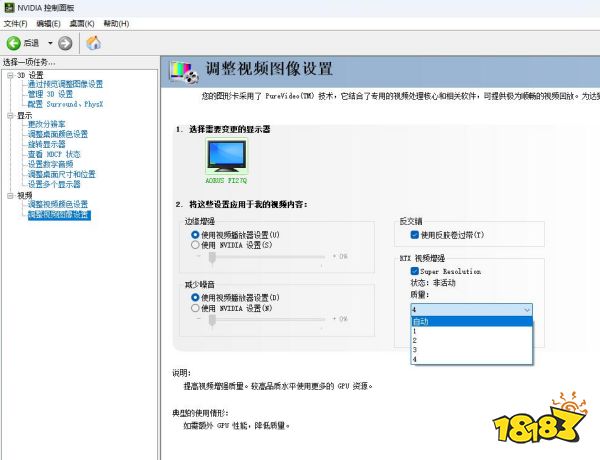The height and width of the screenshot is (460, 600).
Task: Click the gray Forward arrow icon
Action: [65, 43]
